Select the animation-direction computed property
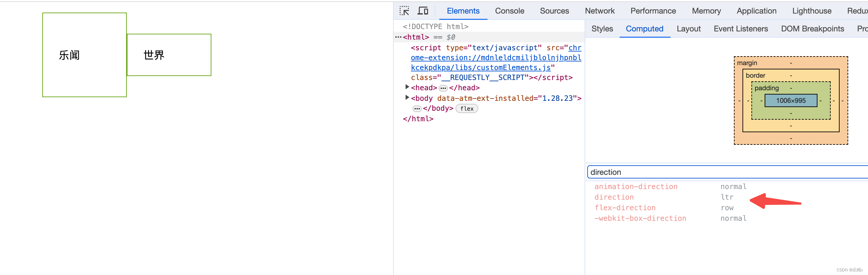Screen dimensions: 868x275 click(635, 186)
